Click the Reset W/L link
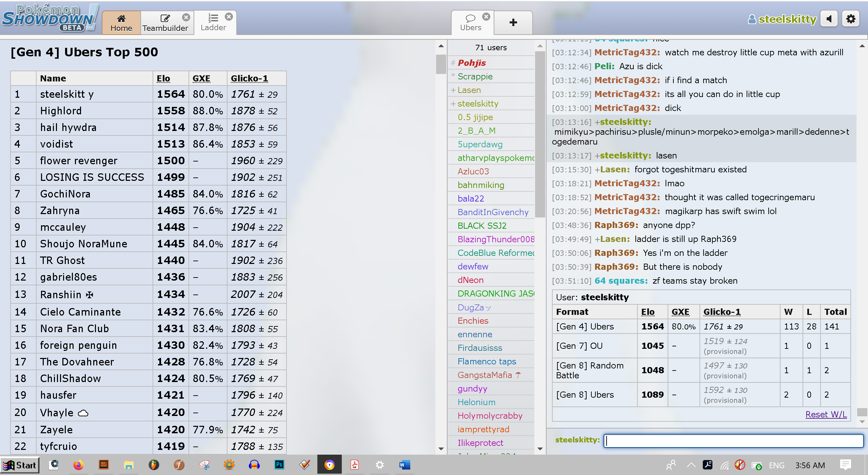The image size is (868, 475). [826, 414]
